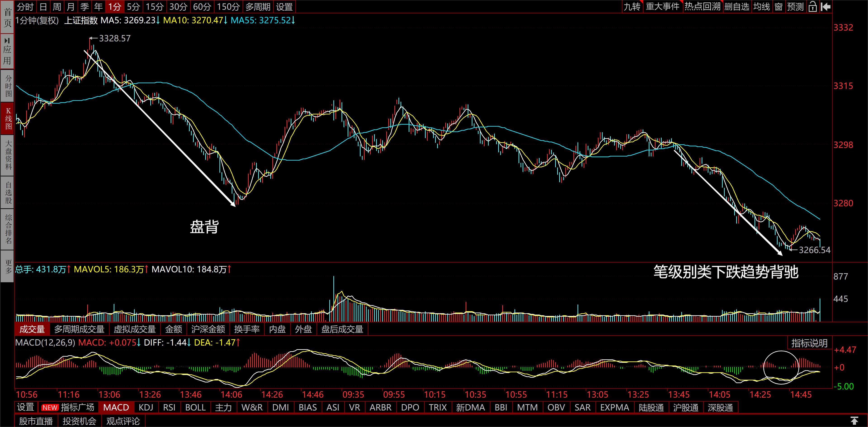Select the 外盘 tab
868x427 pixels.
(x=303, y=329)
